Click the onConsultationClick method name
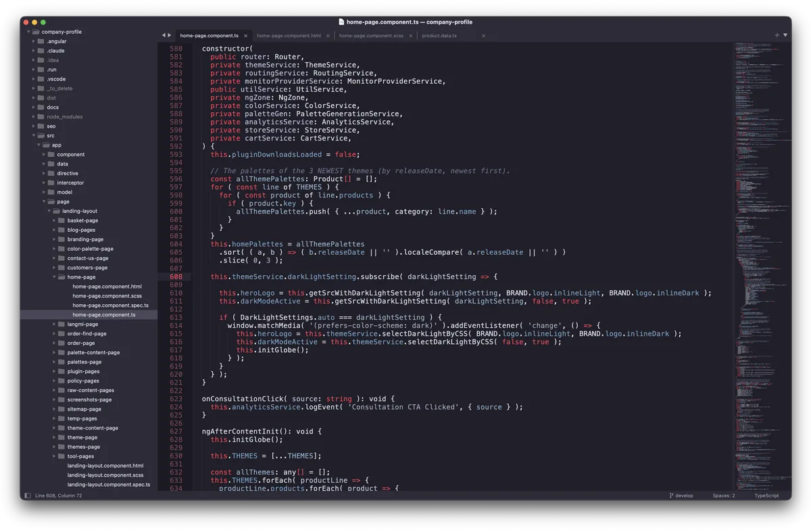Viewport: 811px width, 532px height. [x=242, y=399]
